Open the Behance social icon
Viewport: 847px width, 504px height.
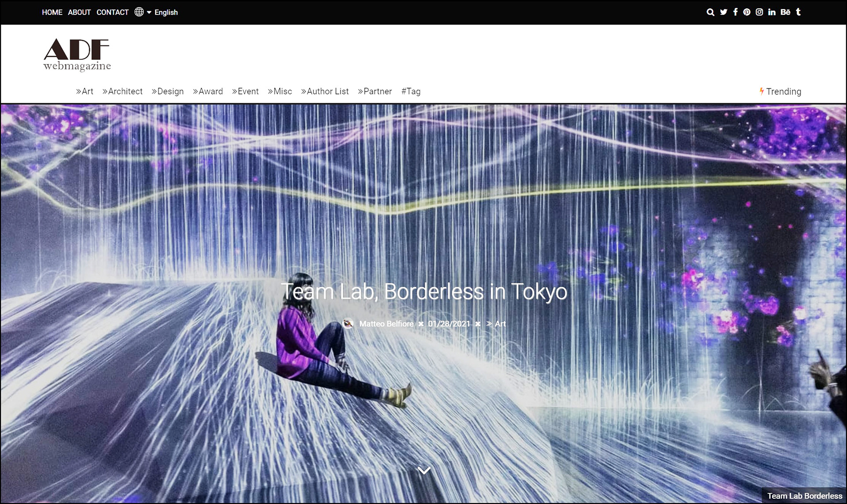[x=785, y=12]
